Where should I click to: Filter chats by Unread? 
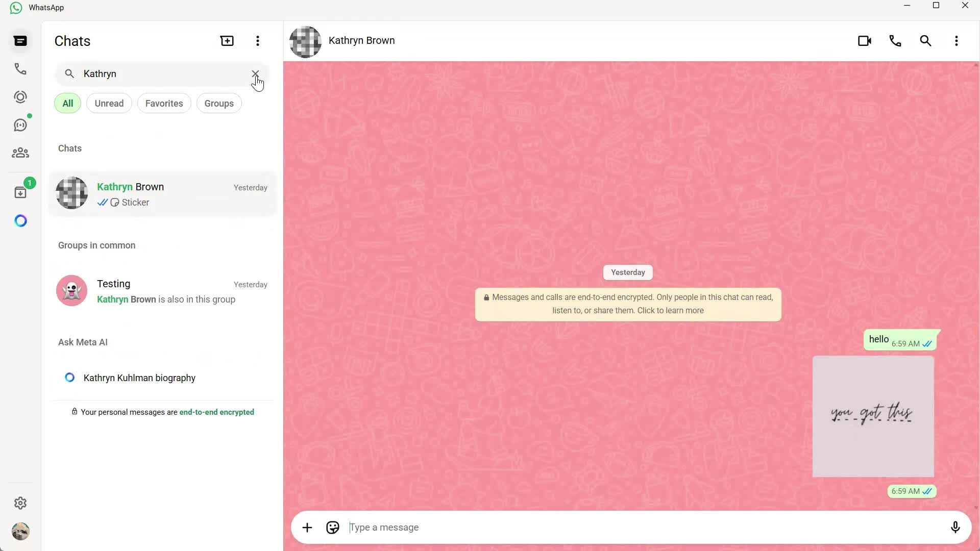[109, 103]
